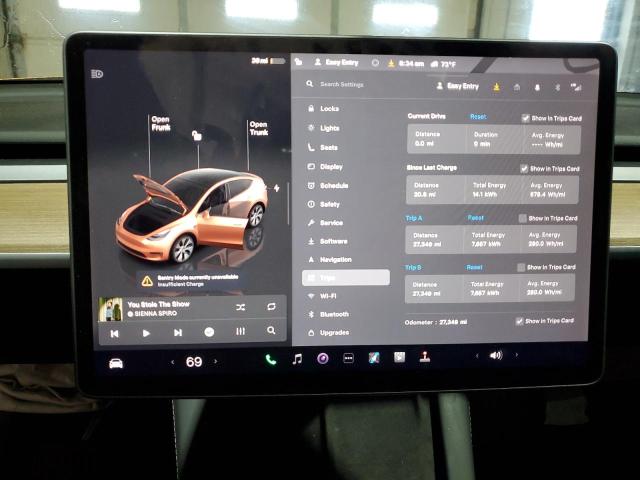Open the all-apps three dots icon
The image size is (640, 480).
point(348,358)
